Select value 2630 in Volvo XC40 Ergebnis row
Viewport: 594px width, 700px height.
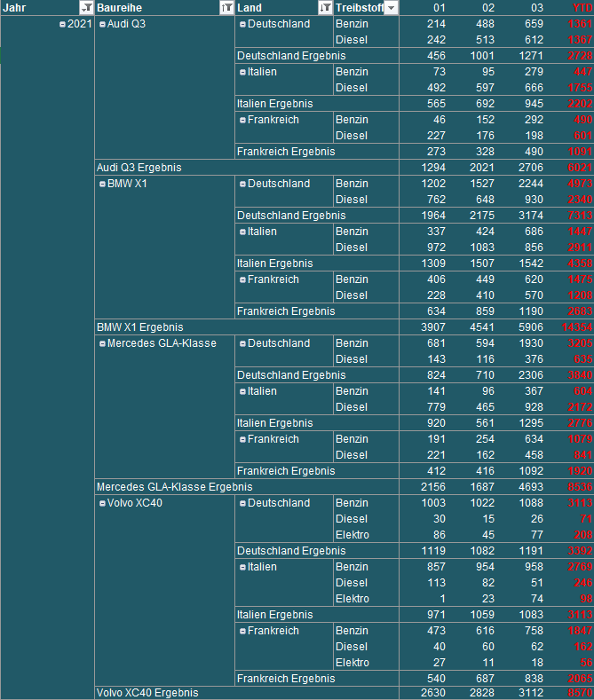(433, 692)
